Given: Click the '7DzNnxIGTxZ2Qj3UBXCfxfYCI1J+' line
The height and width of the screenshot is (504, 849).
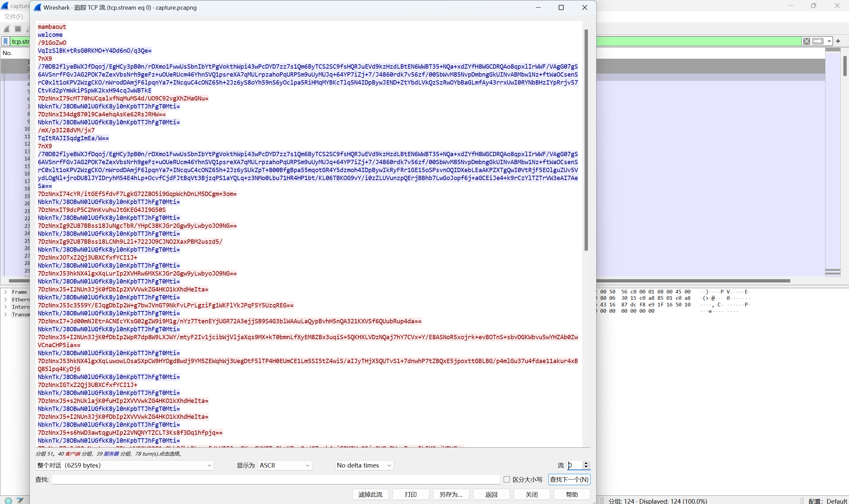Looking at the screenshot, I should click(x=87, y=385).
